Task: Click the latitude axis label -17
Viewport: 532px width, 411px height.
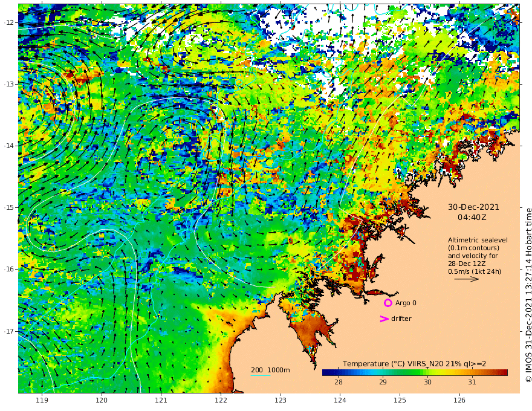Action: 8,331
